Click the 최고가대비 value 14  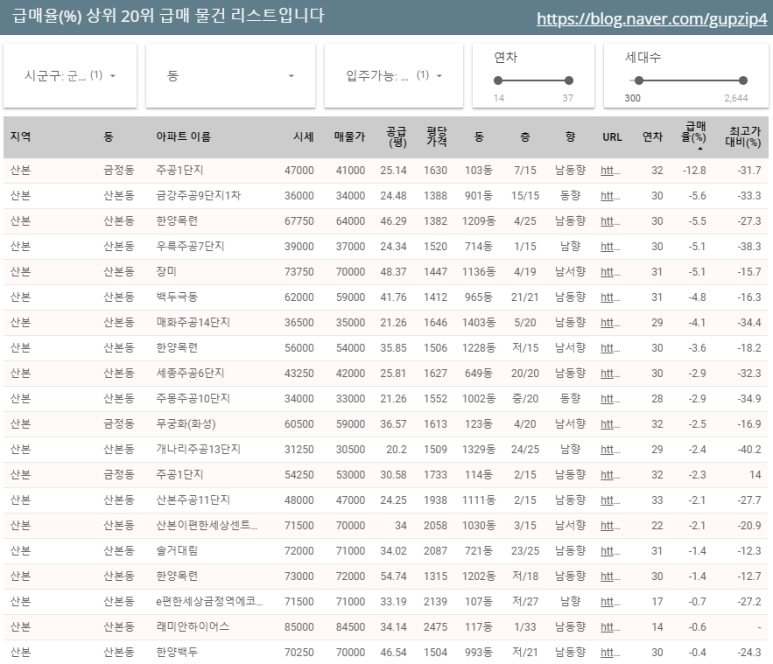click(755, 475)
